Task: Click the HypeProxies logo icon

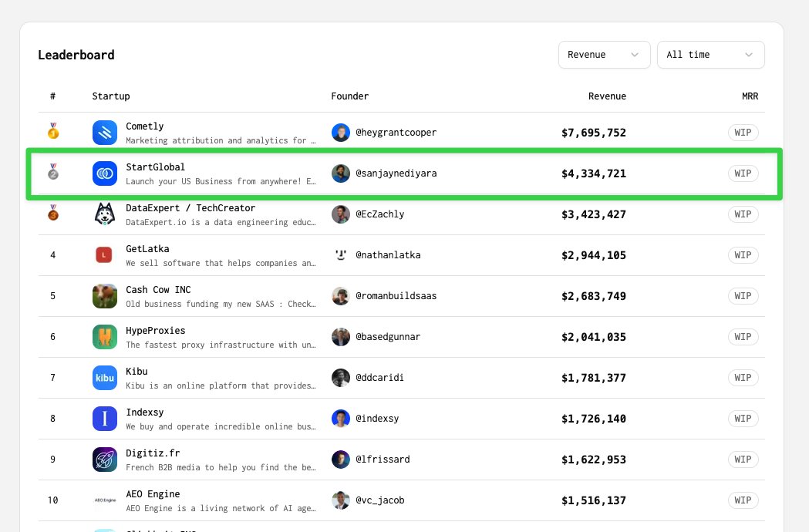Action: [105, 336]
